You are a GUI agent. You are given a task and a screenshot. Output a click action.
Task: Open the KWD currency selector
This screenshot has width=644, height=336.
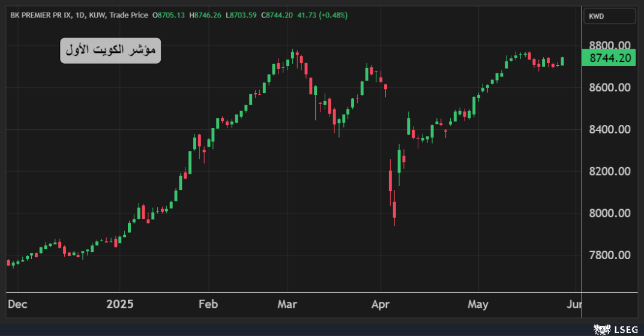point(609,16)
